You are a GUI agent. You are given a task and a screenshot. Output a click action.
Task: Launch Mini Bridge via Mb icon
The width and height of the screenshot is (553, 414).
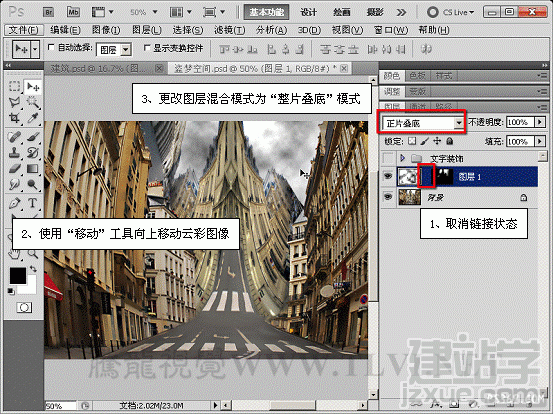click(x=73, y=12)
